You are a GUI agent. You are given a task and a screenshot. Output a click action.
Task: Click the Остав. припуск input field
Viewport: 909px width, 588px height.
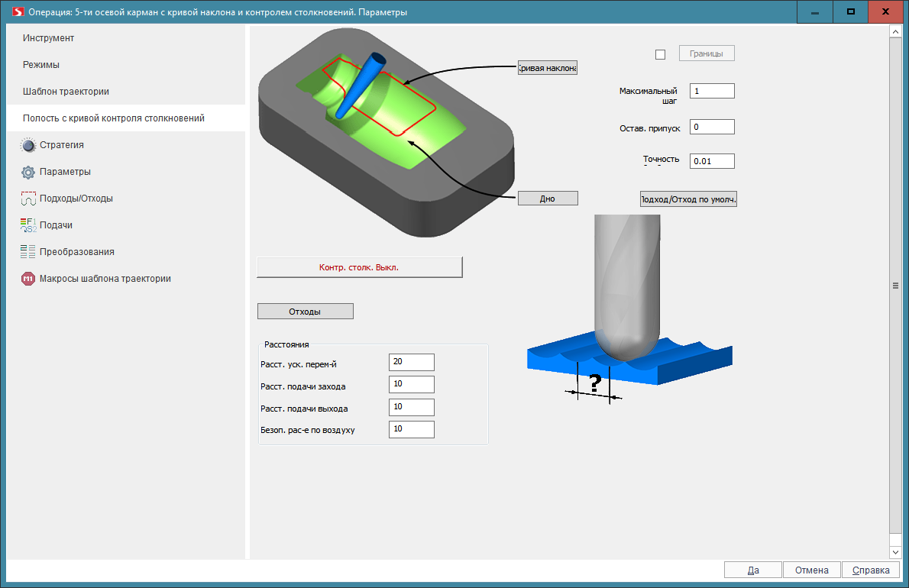pos(712,127)
